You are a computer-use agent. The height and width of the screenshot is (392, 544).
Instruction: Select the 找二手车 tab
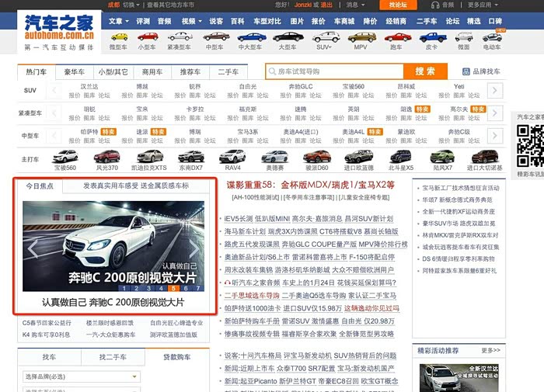[113, 357]
